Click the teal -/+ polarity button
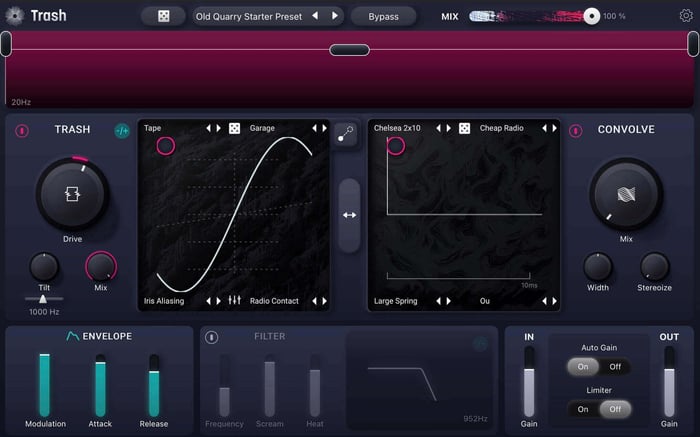Viewport: 700px width, 437px height. pos(122,131)
